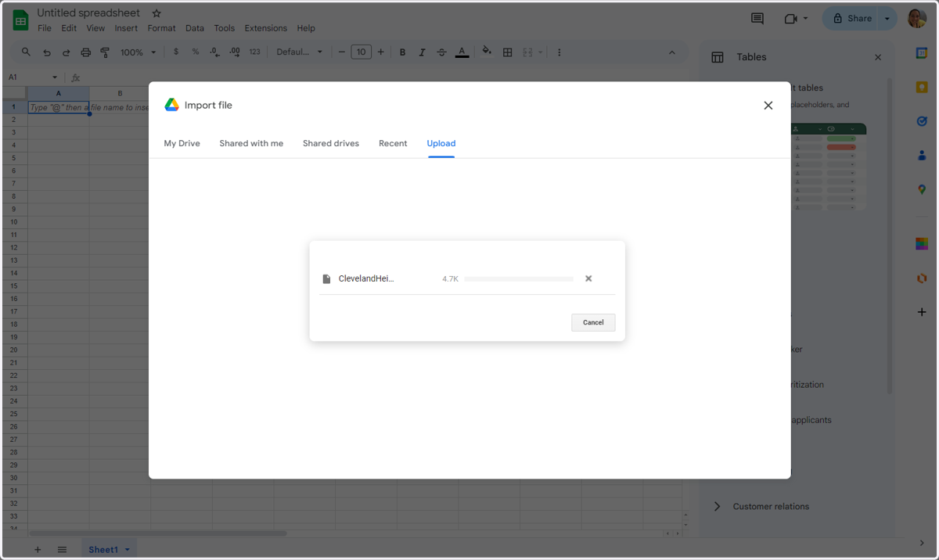Switch to the Shared with me tab
The height and width of the screenshot is (560, 939).
click(251, 143)
